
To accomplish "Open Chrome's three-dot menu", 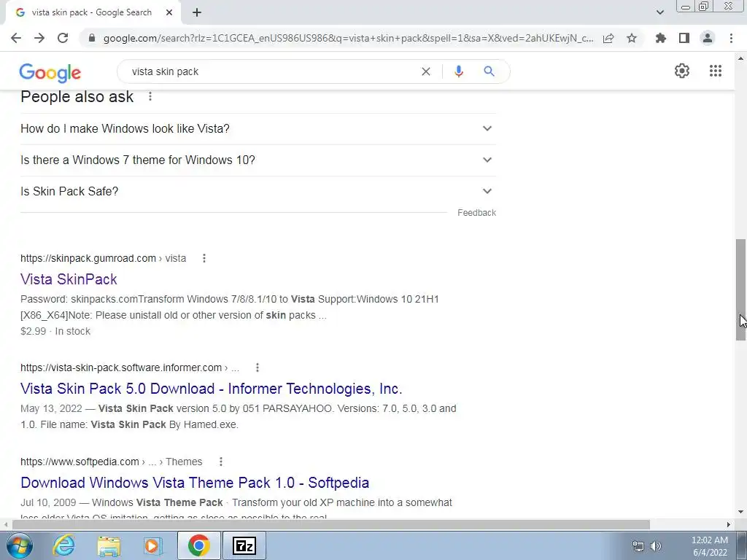I will click(731, 38).
